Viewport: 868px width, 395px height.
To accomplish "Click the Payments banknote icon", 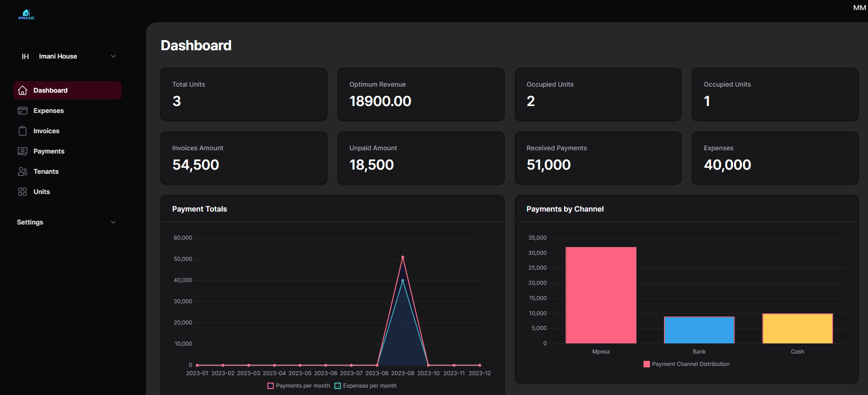I will pyautogui.click(x=23, y=151).
